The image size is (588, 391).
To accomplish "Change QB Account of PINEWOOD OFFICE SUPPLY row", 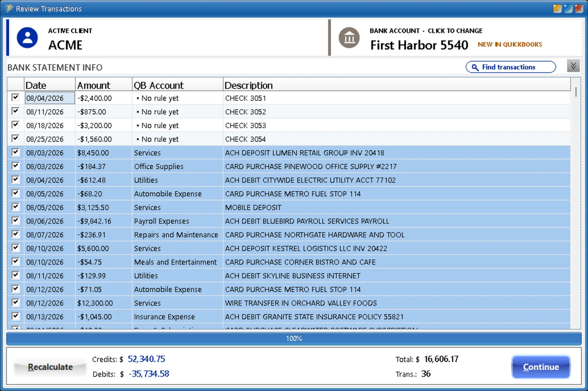I will (178, 167).
